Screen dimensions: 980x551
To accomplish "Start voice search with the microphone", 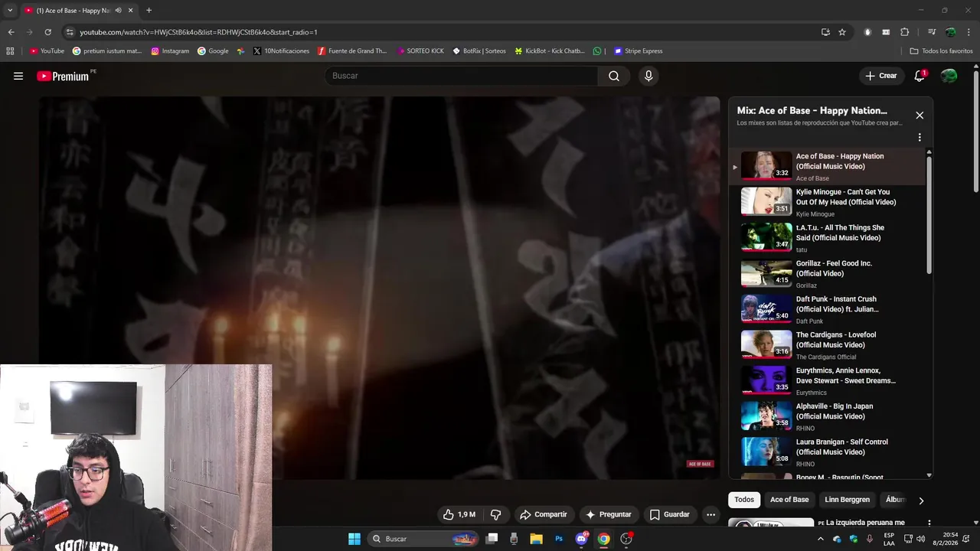I will pyautogui.click(x=648, y=76).
